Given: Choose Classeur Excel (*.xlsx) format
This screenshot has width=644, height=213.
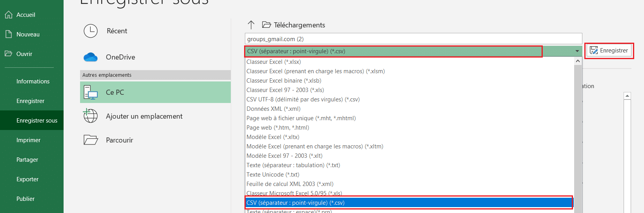Looking at the screenshot, I should [x=274, y=62].
